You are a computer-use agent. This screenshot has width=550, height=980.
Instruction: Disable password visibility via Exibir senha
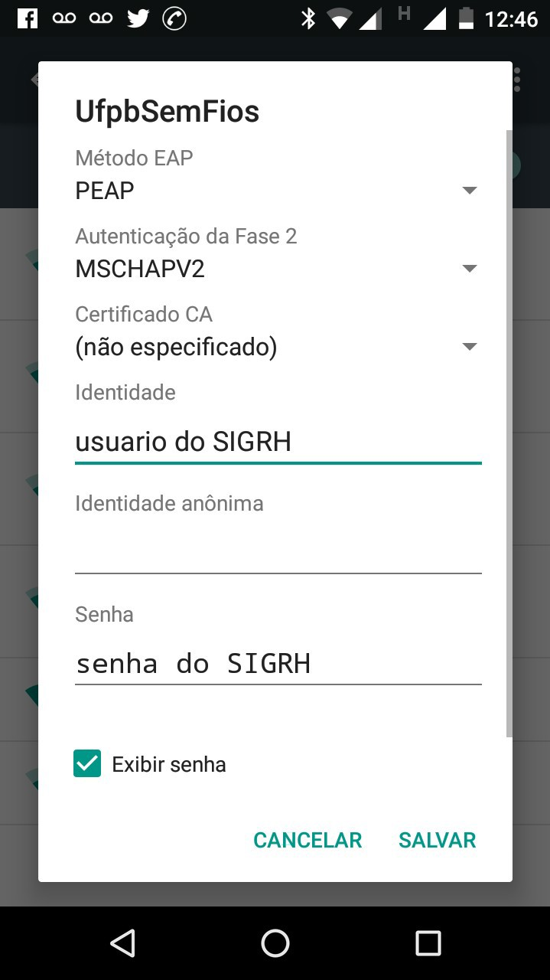tap(86, 763)
